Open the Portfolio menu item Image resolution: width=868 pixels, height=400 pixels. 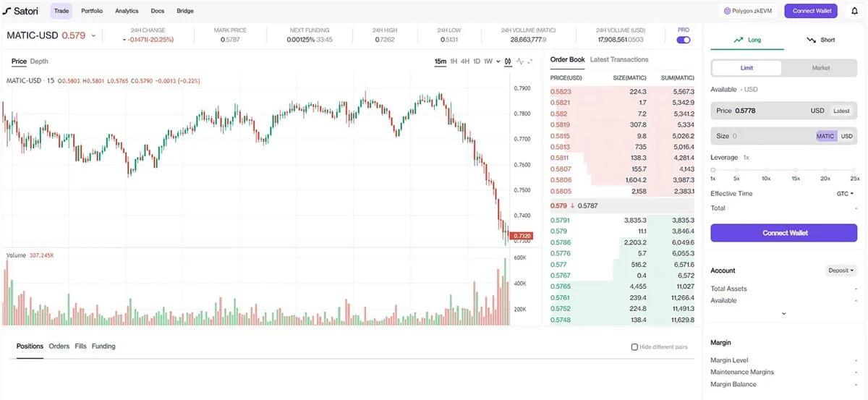pos(92,11)
